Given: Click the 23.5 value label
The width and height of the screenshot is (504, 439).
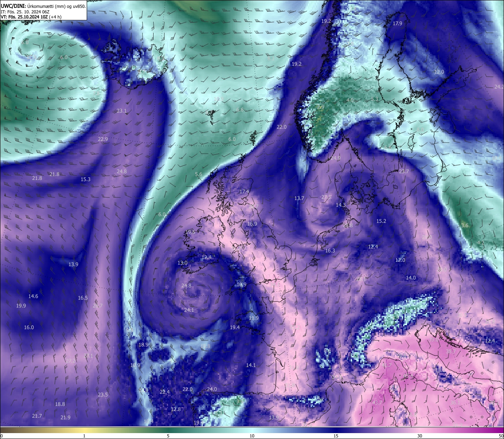Looking at the screenshot, I should (x=103, y=395).
